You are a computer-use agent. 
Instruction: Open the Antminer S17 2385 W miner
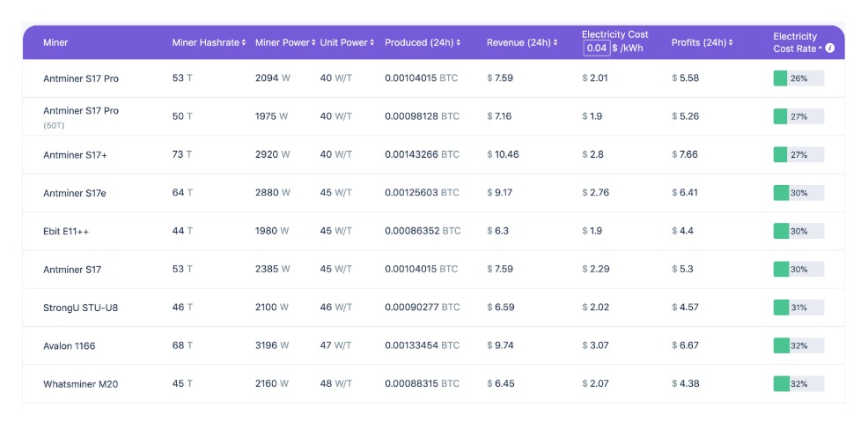click(72, 270)
